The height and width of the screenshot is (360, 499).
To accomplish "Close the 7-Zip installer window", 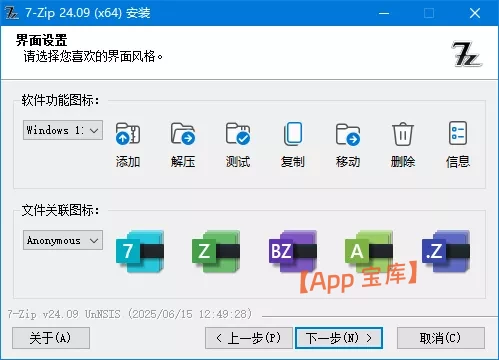I will pyautogui.click(x=475, y=13).
